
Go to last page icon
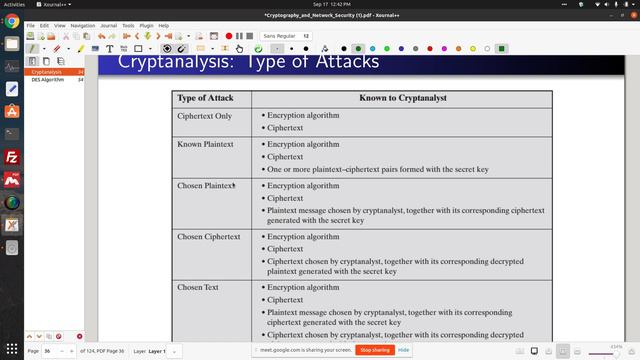pyautogui.click(x=168, y=36)
